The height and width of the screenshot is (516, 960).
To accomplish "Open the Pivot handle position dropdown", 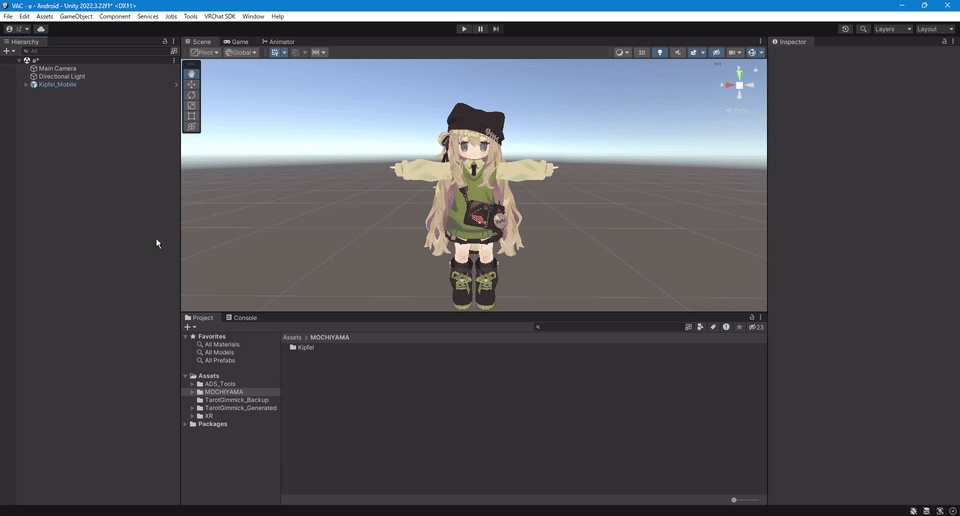I will [204, 53].
